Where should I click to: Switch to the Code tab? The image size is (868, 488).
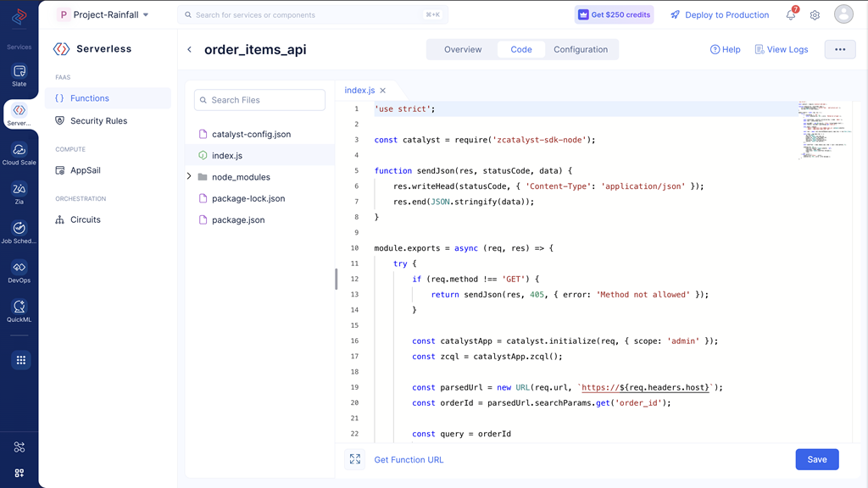[521, 49]
